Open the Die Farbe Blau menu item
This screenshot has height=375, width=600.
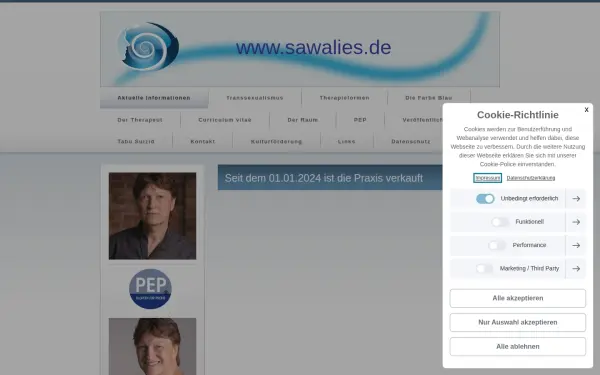point(429,98)
